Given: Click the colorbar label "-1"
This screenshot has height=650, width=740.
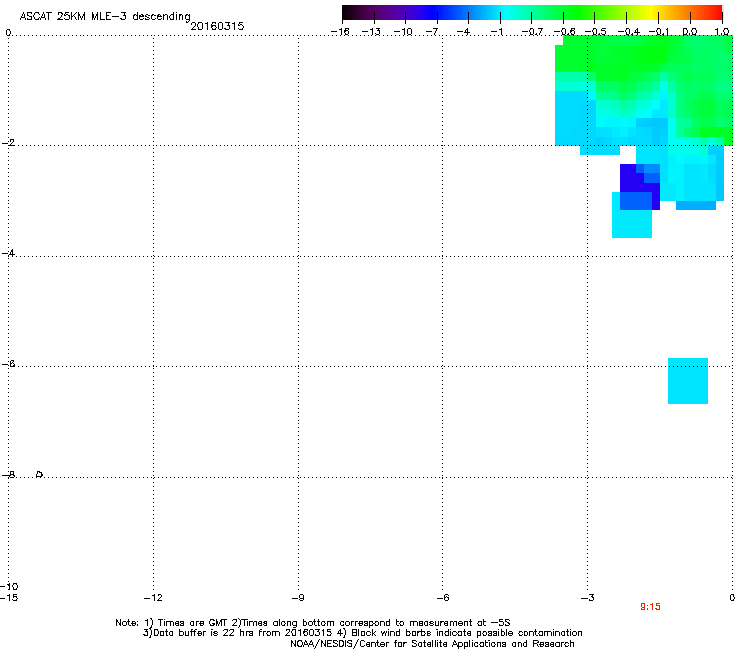Looking at the screenshot, I should tap(496, 32).
